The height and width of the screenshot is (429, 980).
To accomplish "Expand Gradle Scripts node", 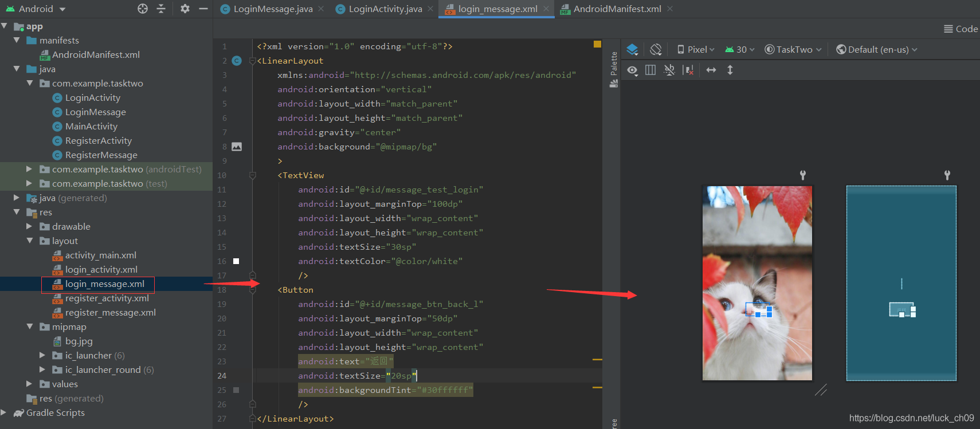I will click(x=5, y=412).
